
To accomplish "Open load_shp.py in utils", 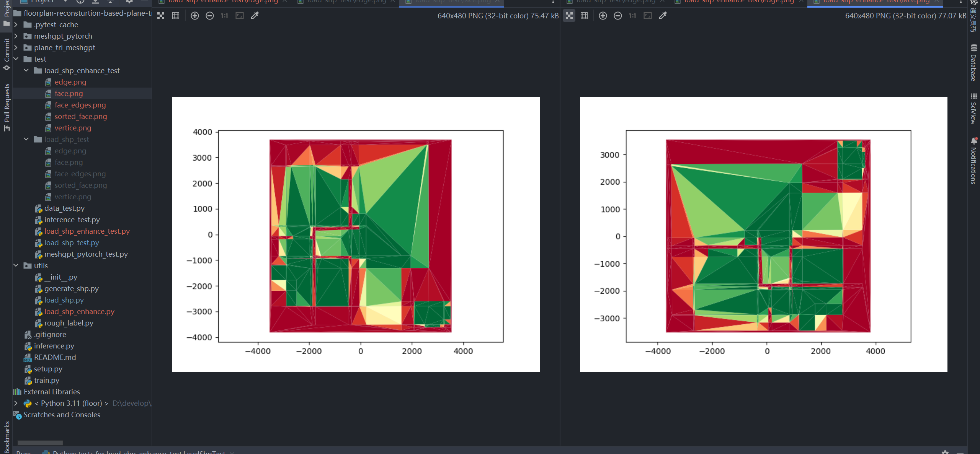I will [64, 300].
